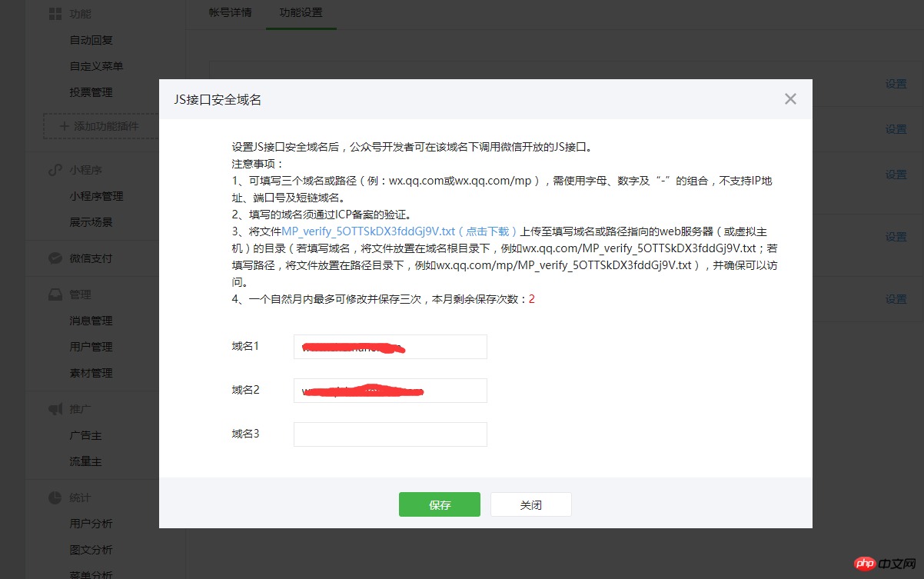Click the 域名1 input field

coord(390,347)
